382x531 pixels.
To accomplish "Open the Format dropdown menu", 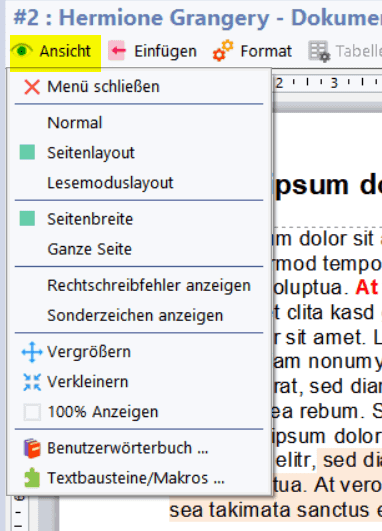I will point(252,51).
